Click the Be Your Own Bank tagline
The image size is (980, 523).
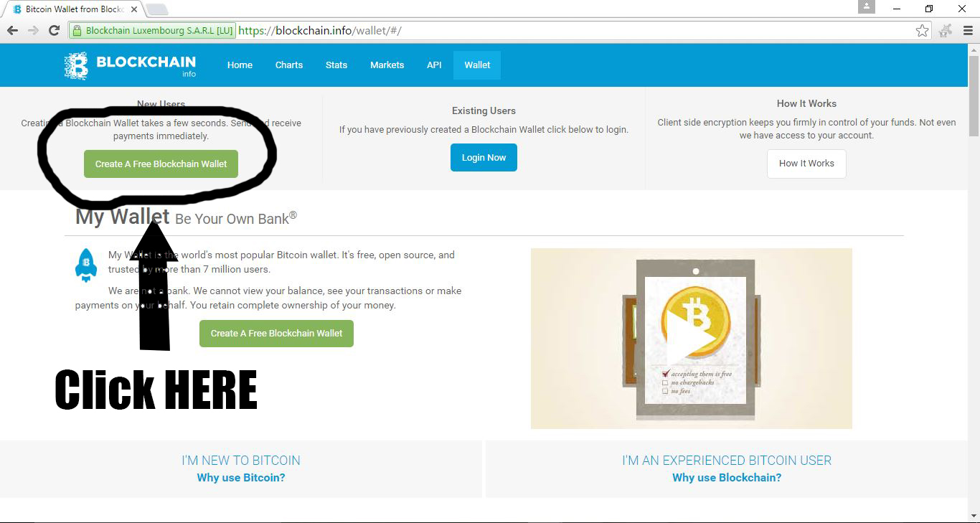[236, 218]
